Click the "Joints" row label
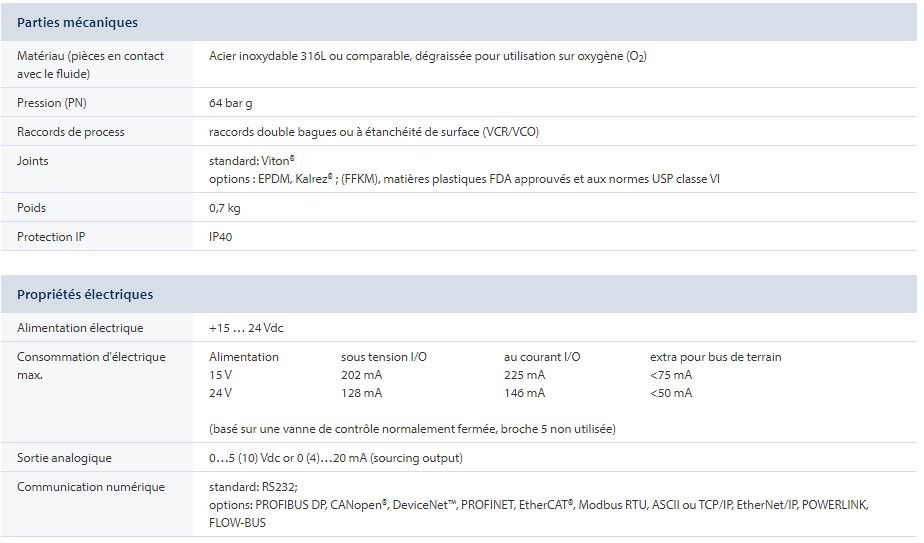The width and height of the screenshot is (924, 543). click(x=32, y=160)
